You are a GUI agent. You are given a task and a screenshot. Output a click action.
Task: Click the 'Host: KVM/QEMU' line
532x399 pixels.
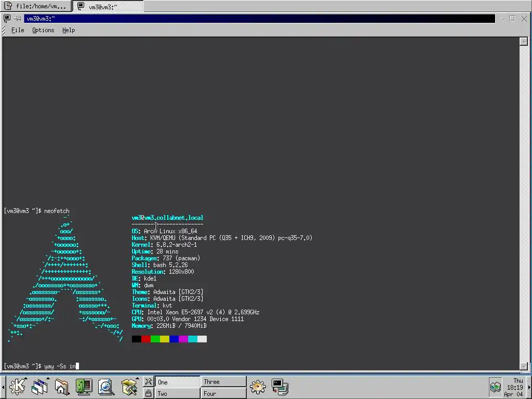click(222, 238)
